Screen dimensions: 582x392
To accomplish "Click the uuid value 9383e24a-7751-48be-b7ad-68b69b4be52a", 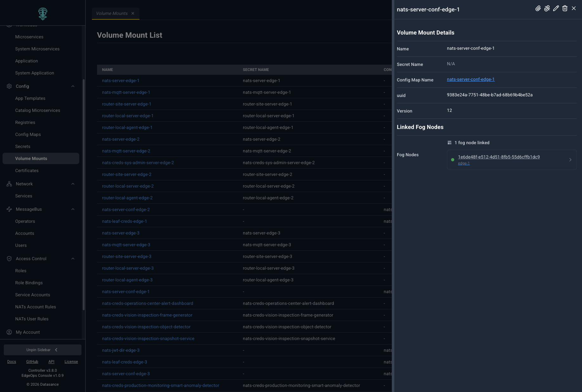I will point(490,95).
